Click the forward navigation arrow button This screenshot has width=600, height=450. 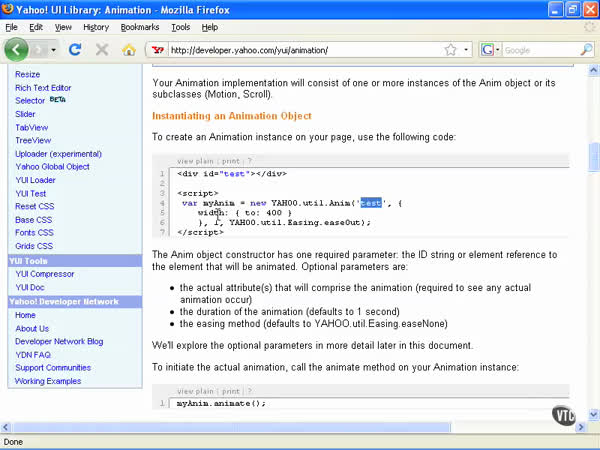point(45,49)
